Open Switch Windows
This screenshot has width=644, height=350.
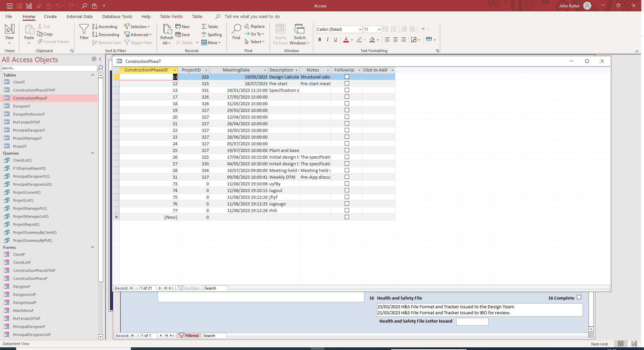coord(299,34)
